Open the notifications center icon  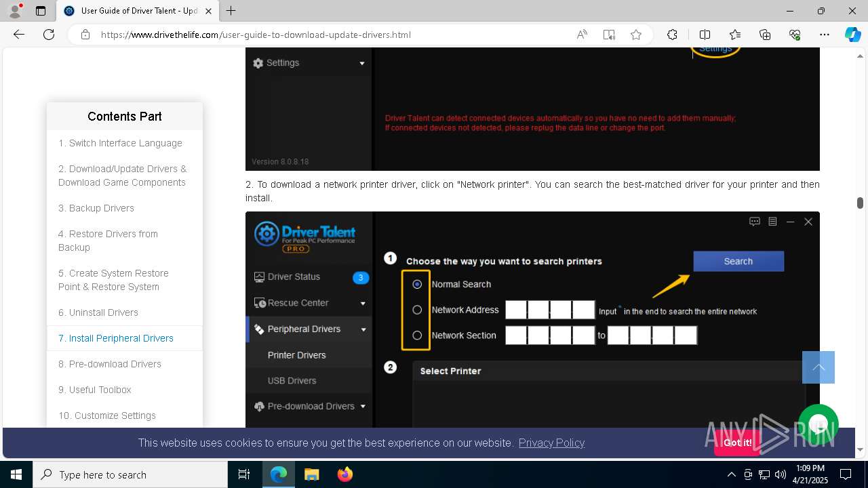(x=846, y=474)
